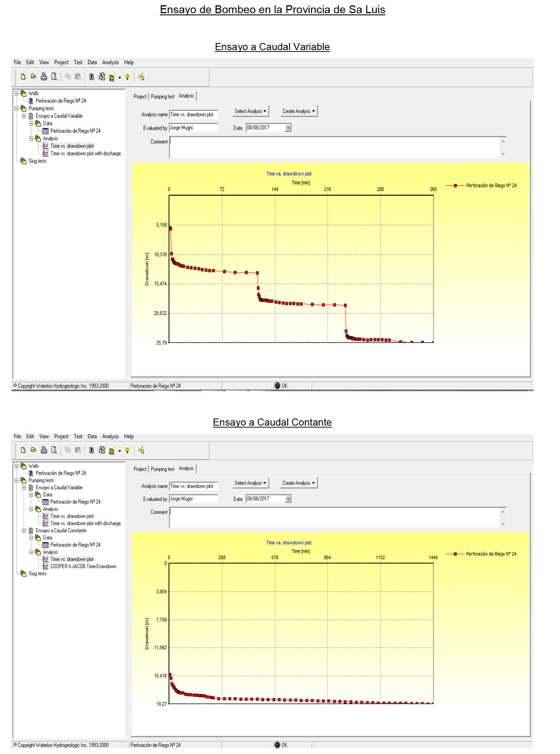The image size is (560, 754).
Task: Switch to Project tab in Caudal Variable window
Action: 140,97
